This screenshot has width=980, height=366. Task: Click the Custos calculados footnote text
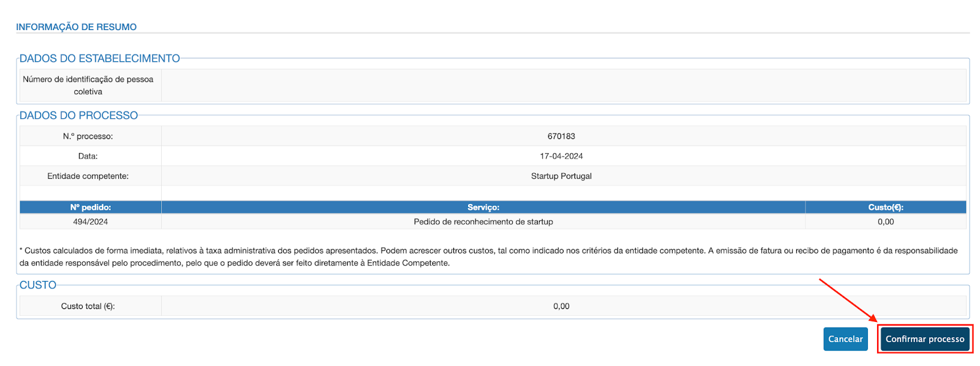click(488, 256)
